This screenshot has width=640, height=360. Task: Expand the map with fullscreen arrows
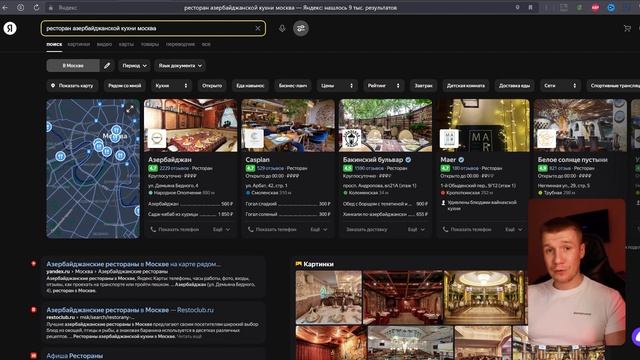click(x=130, y=109)
